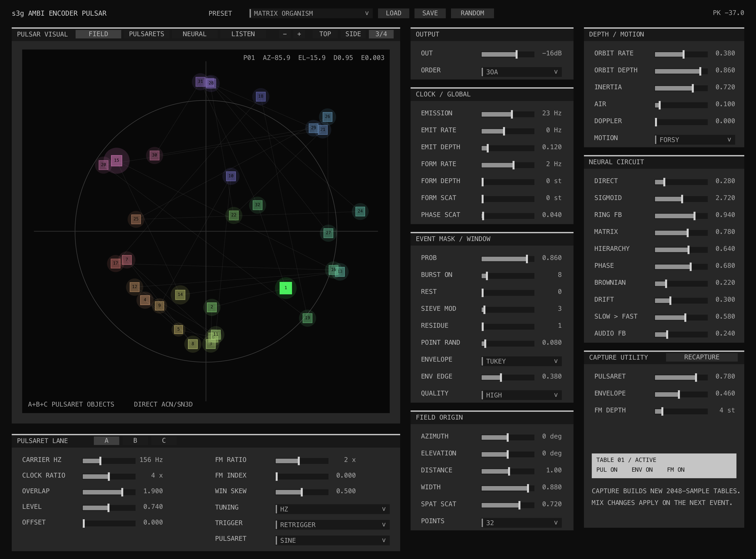This screenshot has width=756, height=559.
Task: Select pulsaret node 9
Action: pyautogui.click(x=159, y=306)
